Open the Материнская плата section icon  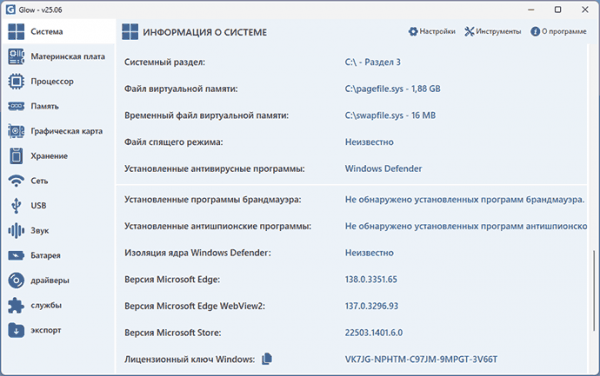(16, 56)
